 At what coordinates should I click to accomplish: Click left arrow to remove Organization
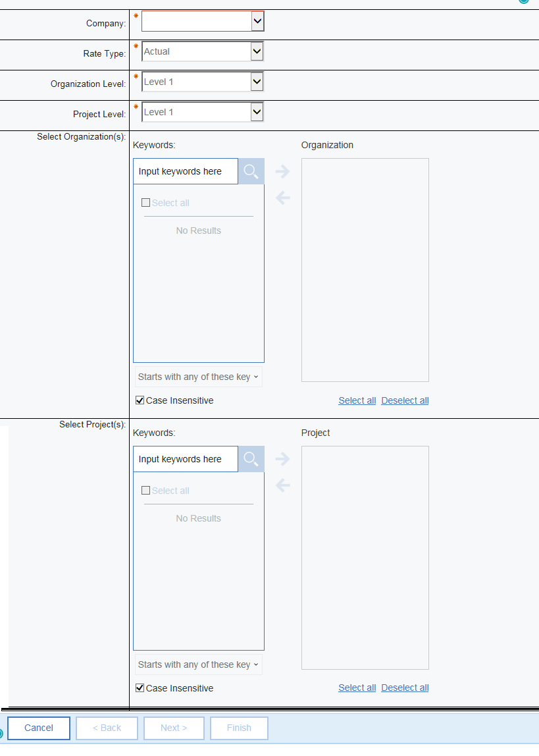(x=282, y=198)
